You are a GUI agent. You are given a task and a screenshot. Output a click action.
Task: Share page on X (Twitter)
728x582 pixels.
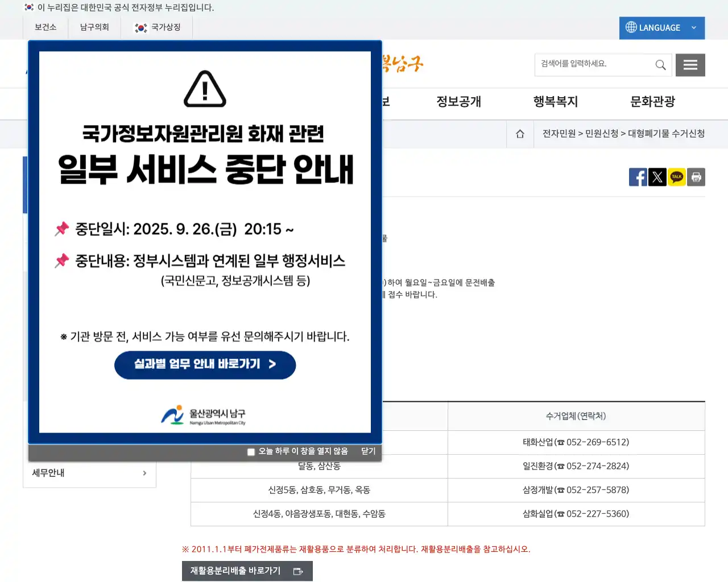[657, 177]
